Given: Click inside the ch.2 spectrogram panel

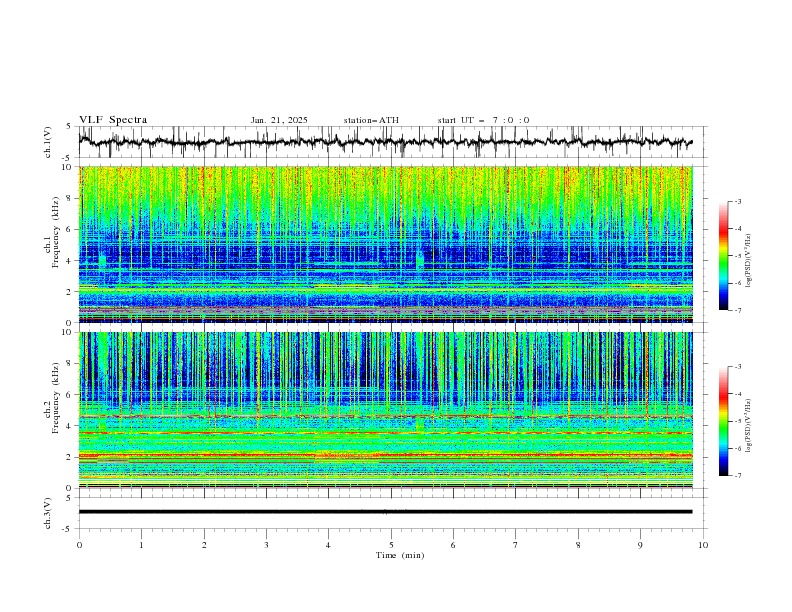Looking at the screenshot, I should (385, 410).
